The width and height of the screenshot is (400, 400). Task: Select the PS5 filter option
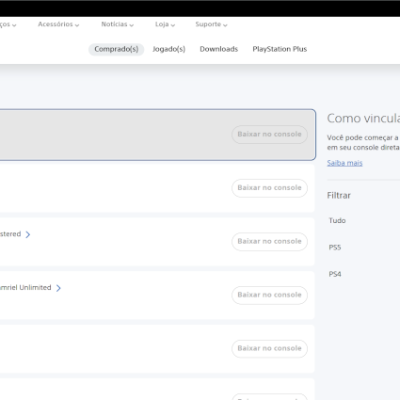click(x=335, y=247)
